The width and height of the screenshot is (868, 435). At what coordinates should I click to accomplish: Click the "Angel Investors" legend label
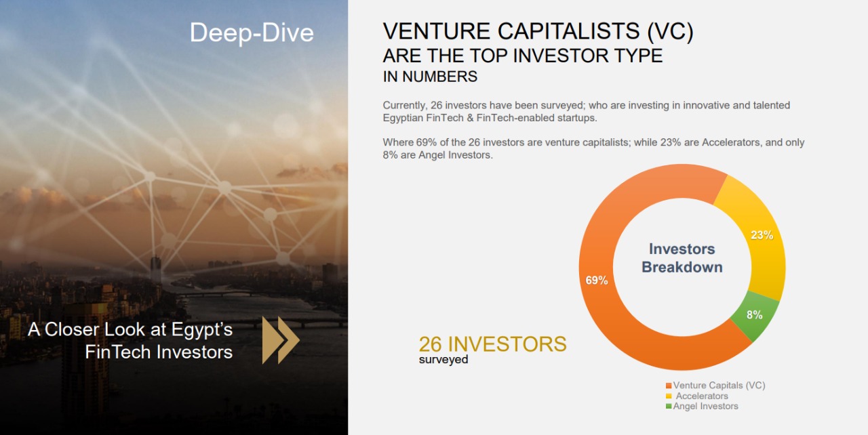pyautogui.click(x=705, y=407)
